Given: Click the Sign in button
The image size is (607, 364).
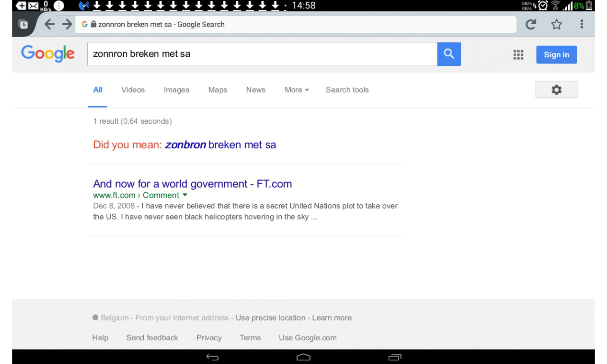Looking at the screenshot, I should pyautogui.click(x=557, y=55).
